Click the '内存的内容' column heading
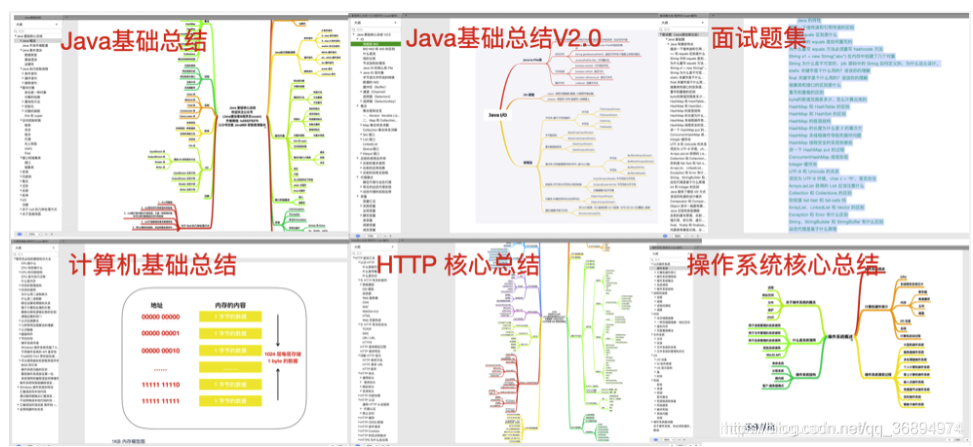 (x=231, y=304)
